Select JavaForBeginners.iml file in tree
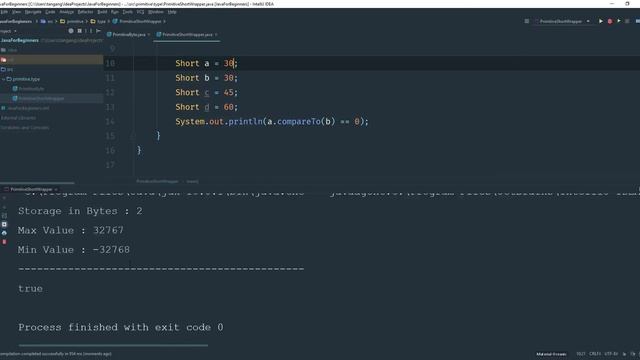The image size is (640, 360). [x=25, y=108]
